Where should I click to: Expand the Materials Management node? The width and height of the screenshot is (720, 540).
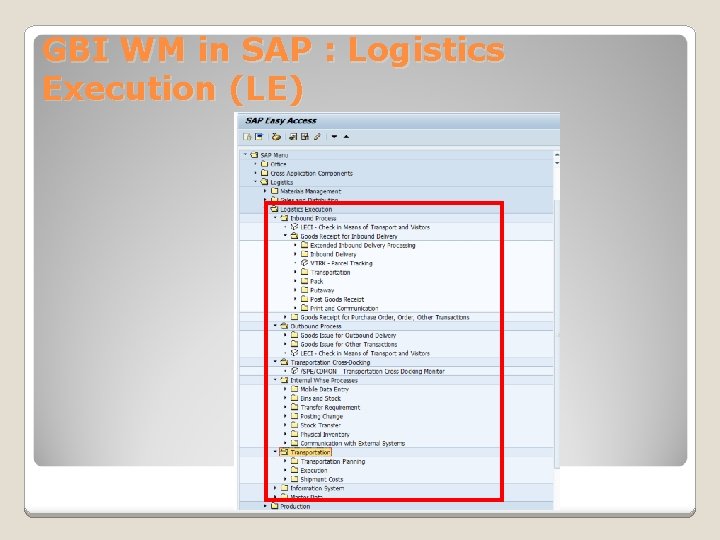coord(265,191)
